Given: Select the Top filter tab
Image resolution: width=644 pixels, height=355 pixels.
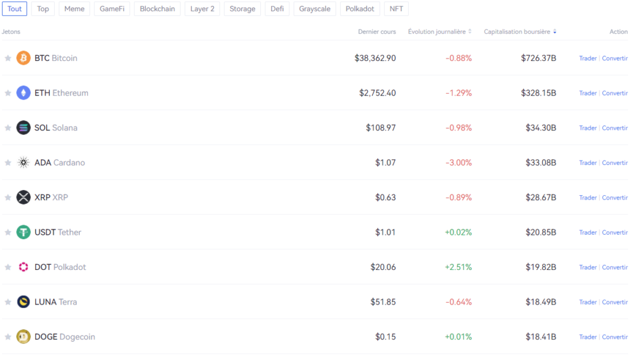Looking at the screenshot, I should point(43,9).
